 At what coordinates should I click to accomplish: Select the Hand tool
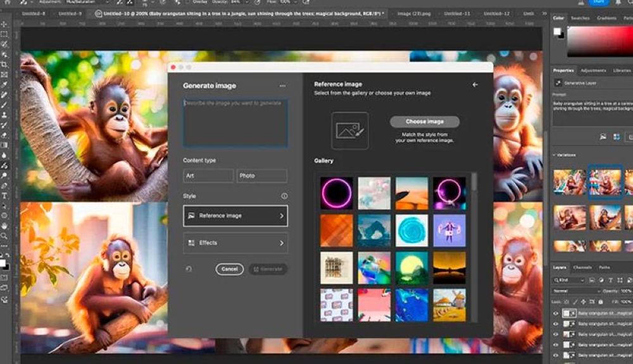4,226
